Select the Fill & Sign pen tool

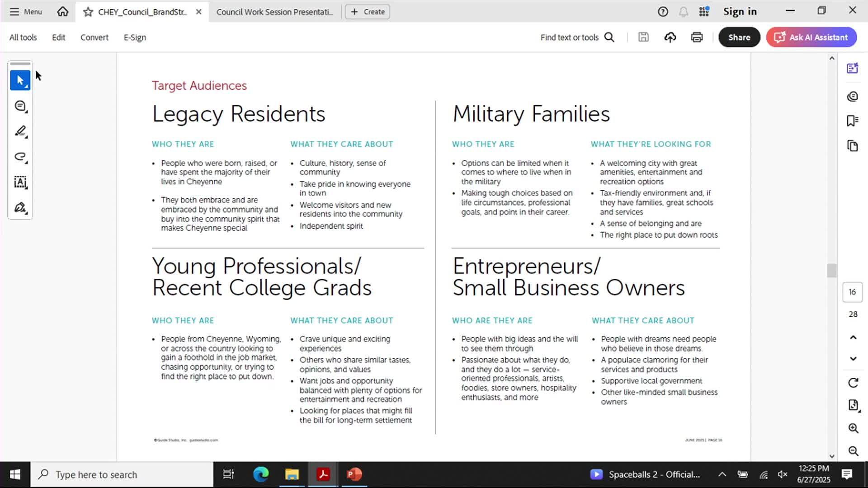(x=20, y=207)
